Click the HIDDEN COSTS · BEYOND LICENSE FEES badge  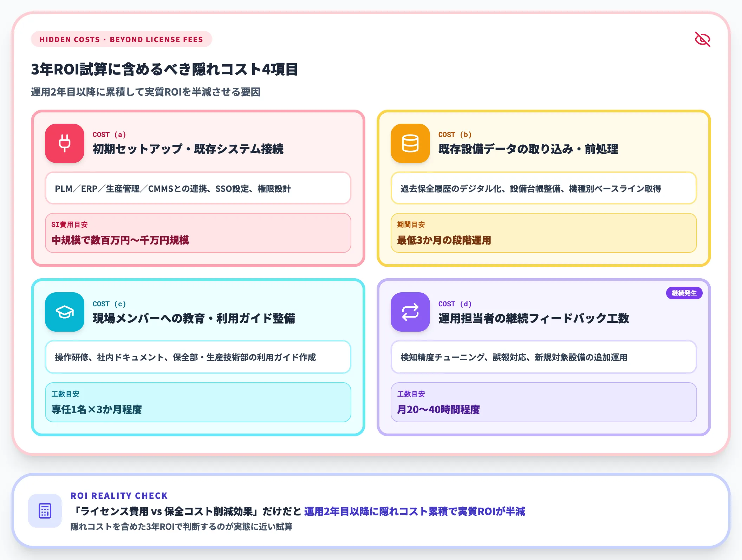click(x=121, y=39)
